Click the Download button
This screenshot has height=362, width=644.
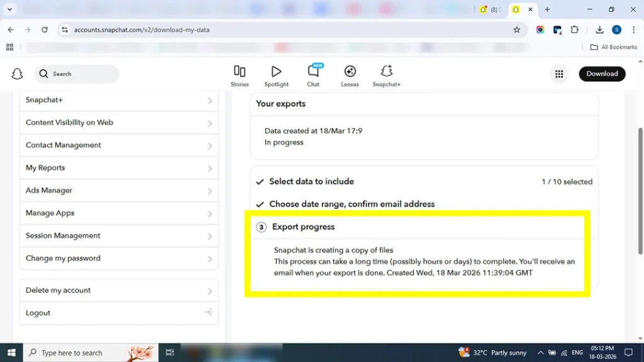click(x=602, y=74)
